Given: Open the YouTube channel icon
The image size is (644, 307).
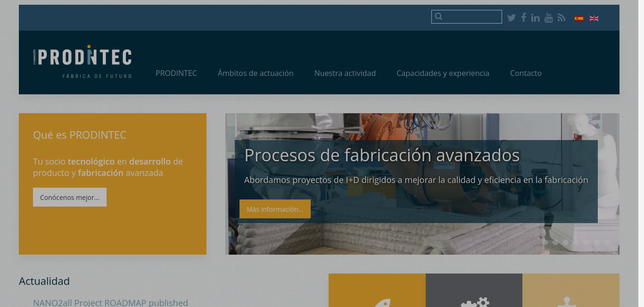Looking at the screenshot, I should pos(548,17).
